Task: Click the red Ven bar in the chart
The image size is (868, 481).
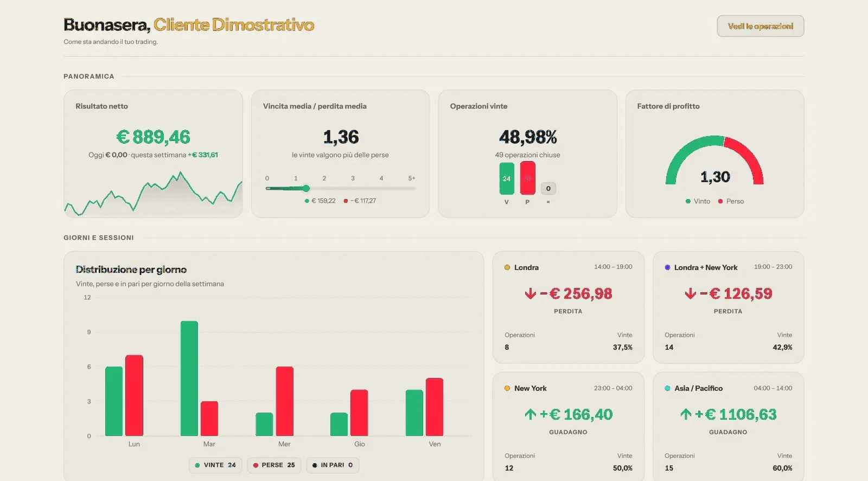Action: [x=435, y=407]
